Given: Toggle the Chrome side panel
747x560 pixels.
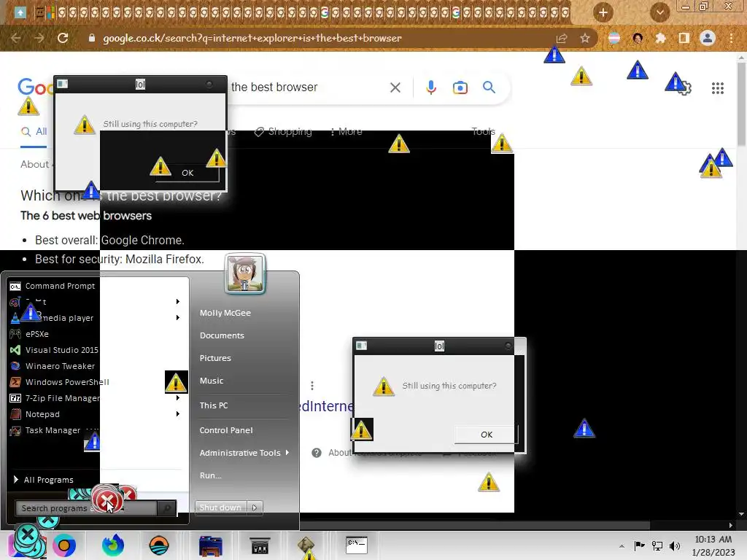Looking at the screenshot, I should [684, 38].
